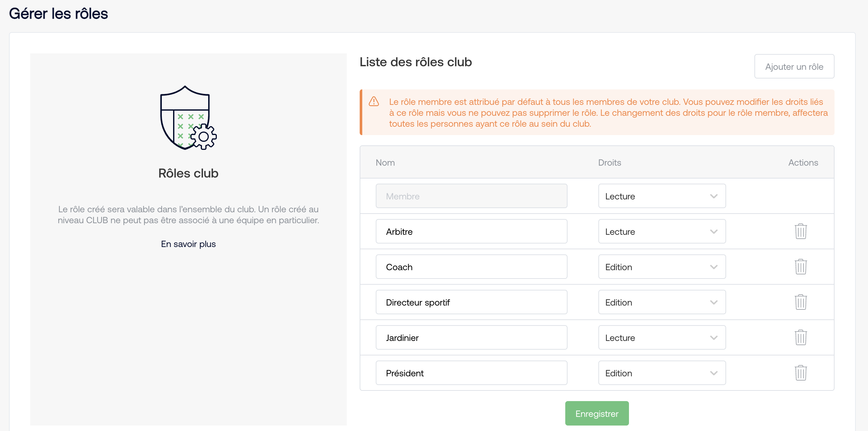Click the Droits column header
The image size is (868, 431).
pos(609,162)
